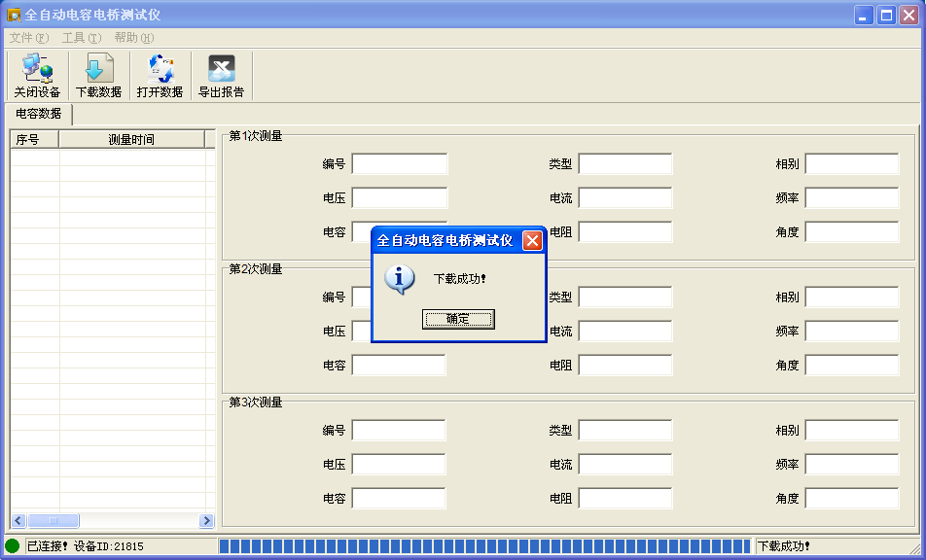Click 第2次测量 角度 input field

point(852,366)
